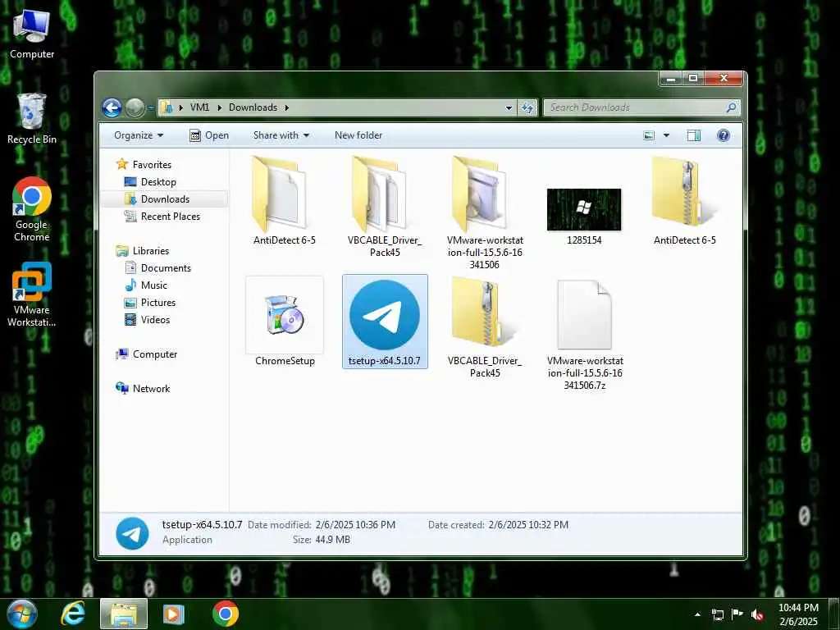Click the network tray icon
Screen dimensions: 840x630
[717, 614]
